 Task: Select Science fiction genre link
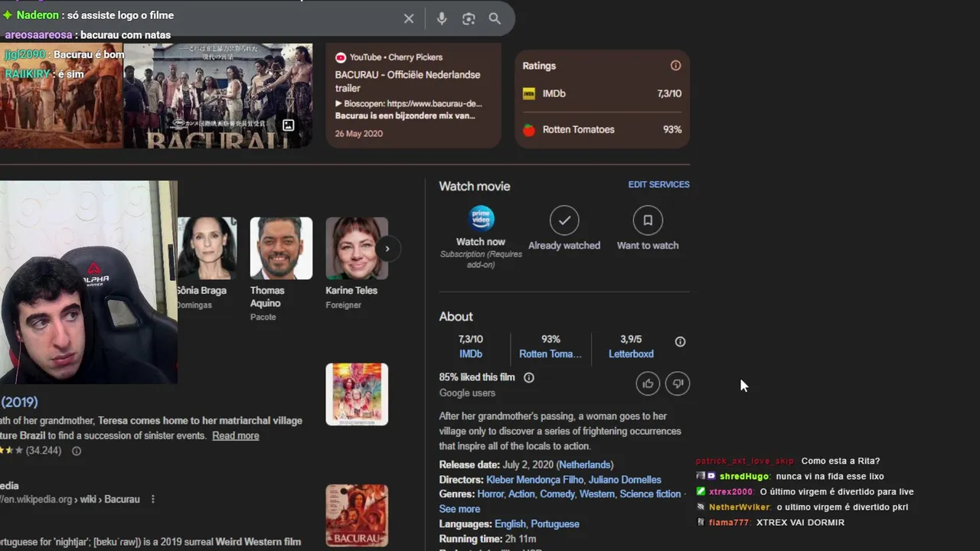[650, 494]
